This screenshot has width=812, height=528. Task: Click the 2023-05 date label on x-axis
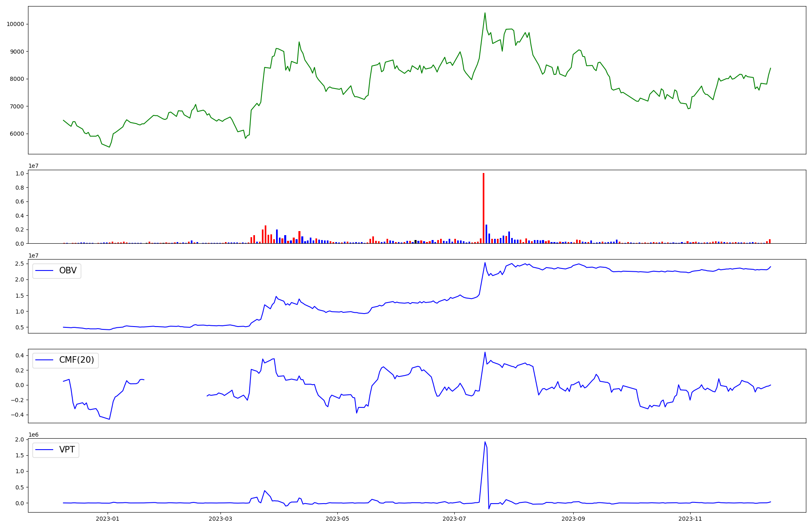pyautogui.click(x=337, y=518)
